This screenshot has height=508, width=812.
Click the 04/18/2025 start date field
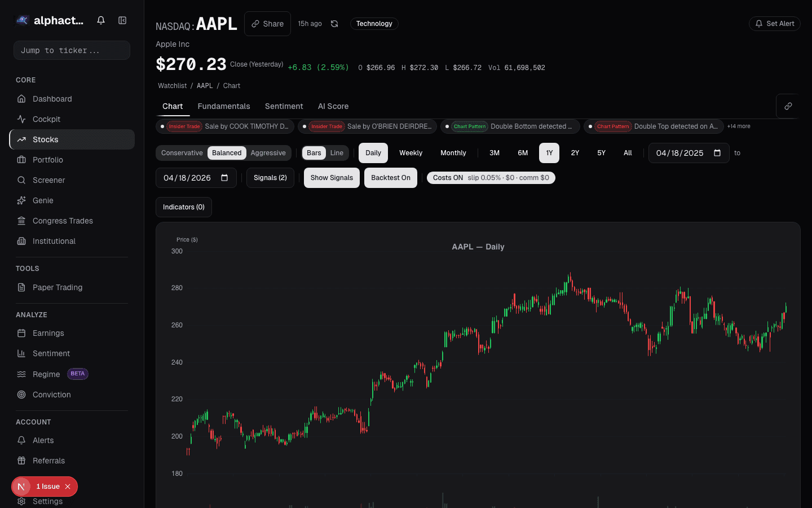pos(689,153)
